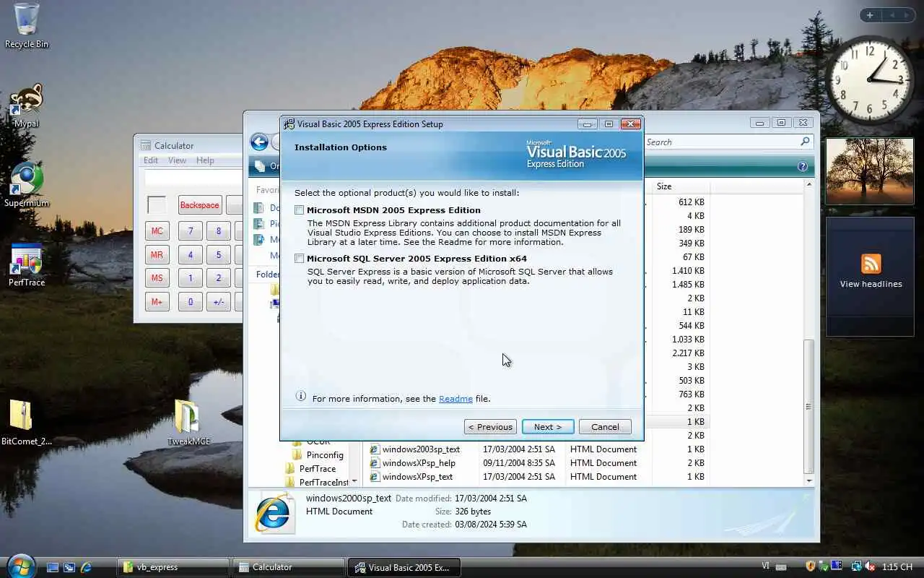This screenshot has height=578, width=924.
Task: Open the View menu in Calculator
Action: [x=177, y=160]
